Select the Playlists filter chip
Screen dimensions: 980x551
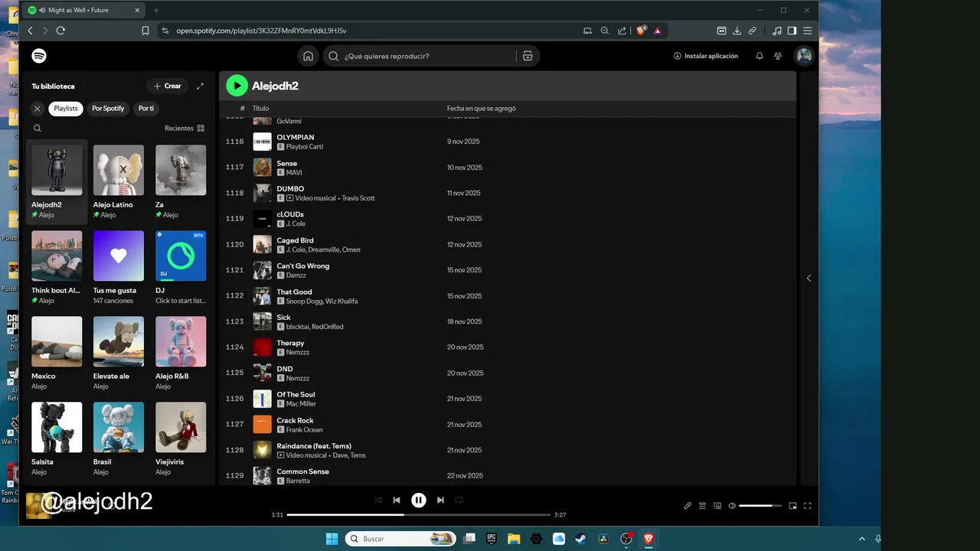point(66,109)
